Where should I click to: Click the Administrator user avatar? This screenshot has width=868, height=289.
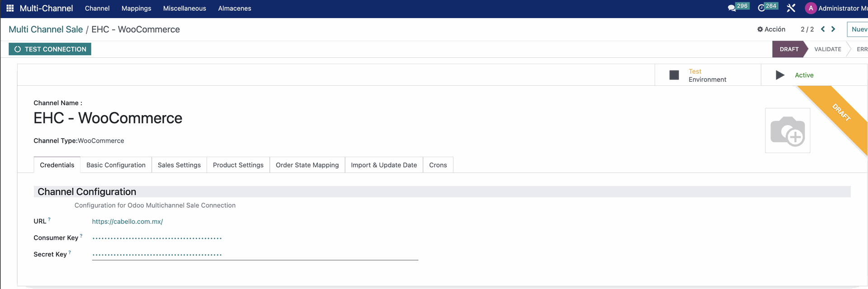811,8
